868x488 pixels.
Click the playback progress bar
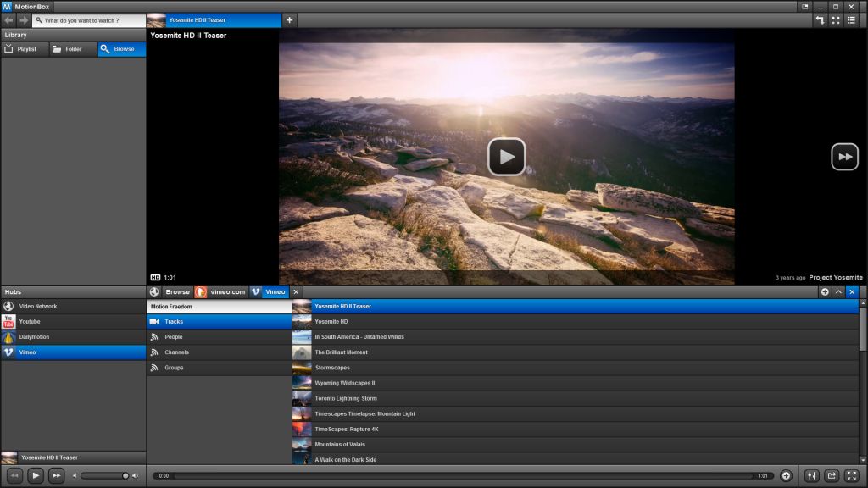click(466, 475)
